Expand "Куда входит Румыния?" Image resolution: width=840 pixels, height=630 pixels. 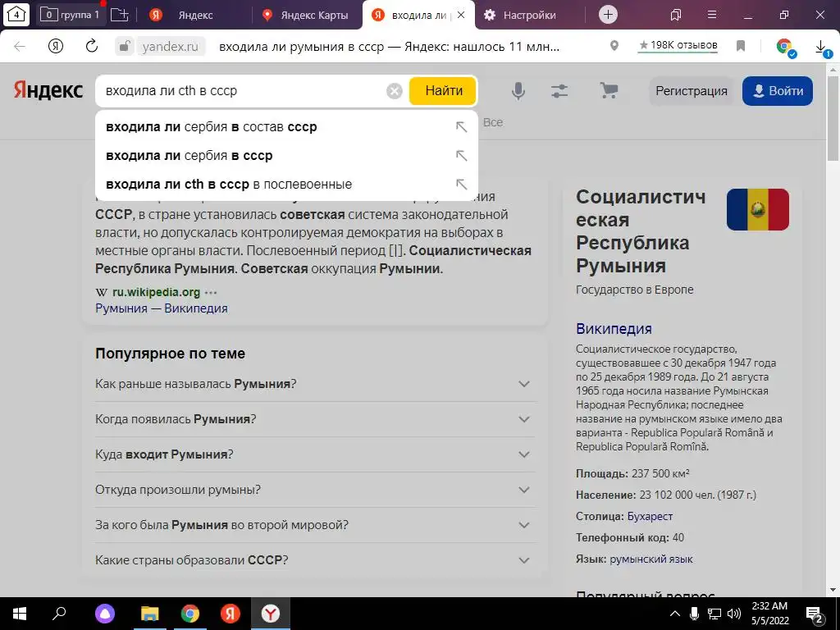pyautogui.click(x=315, y=454)
